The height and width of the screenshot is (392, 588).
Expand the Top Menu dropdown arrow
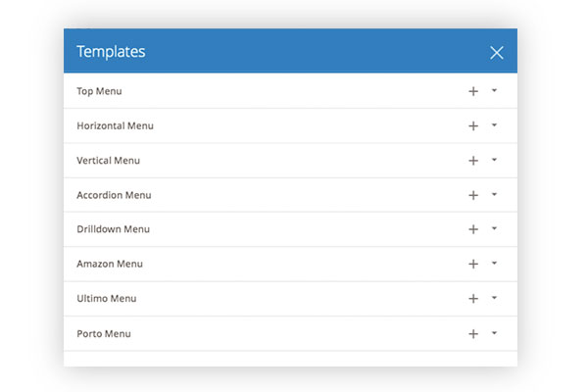(495, 90)
